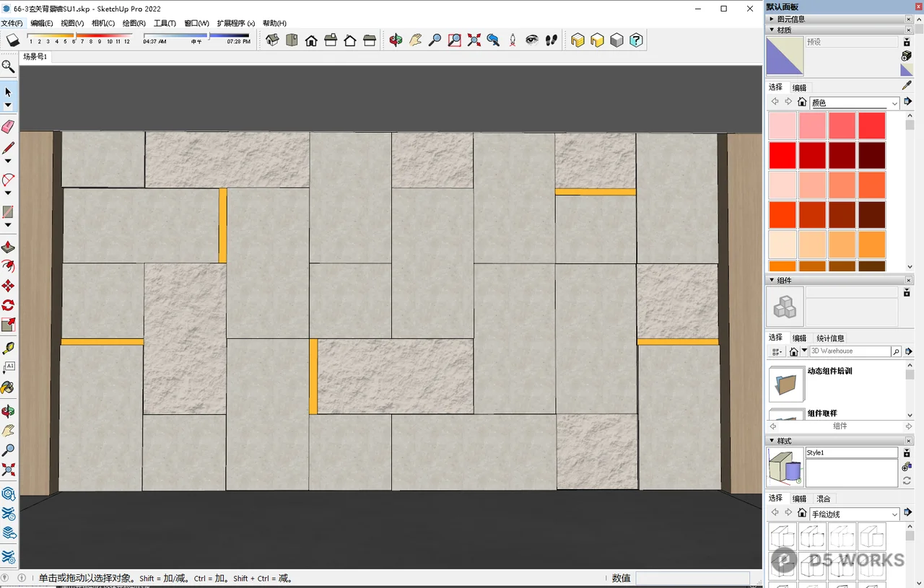Screen dimensions: 924x588
Task: Select the Eraser tool in left toolbar
Action: coord(8,127)
